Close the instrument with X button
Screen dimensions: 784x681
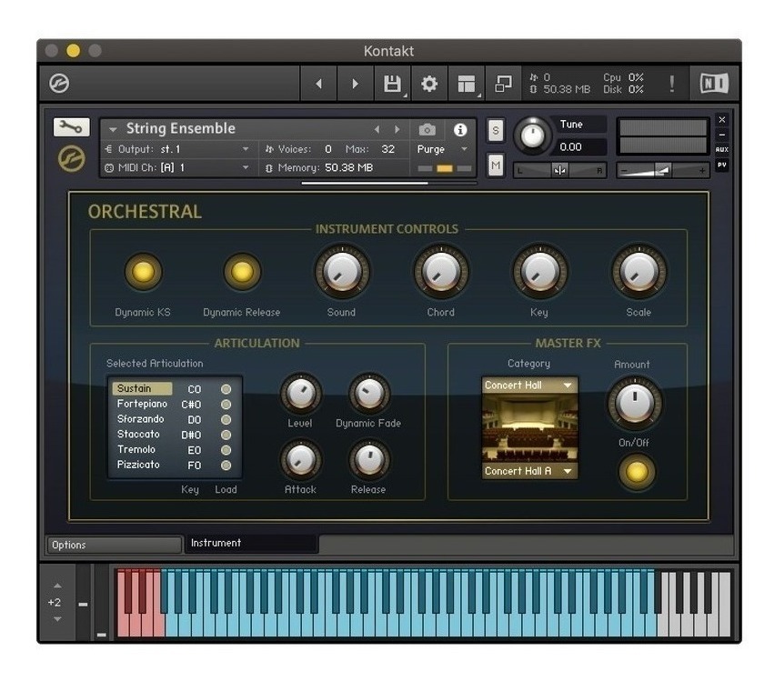[721, 119]
